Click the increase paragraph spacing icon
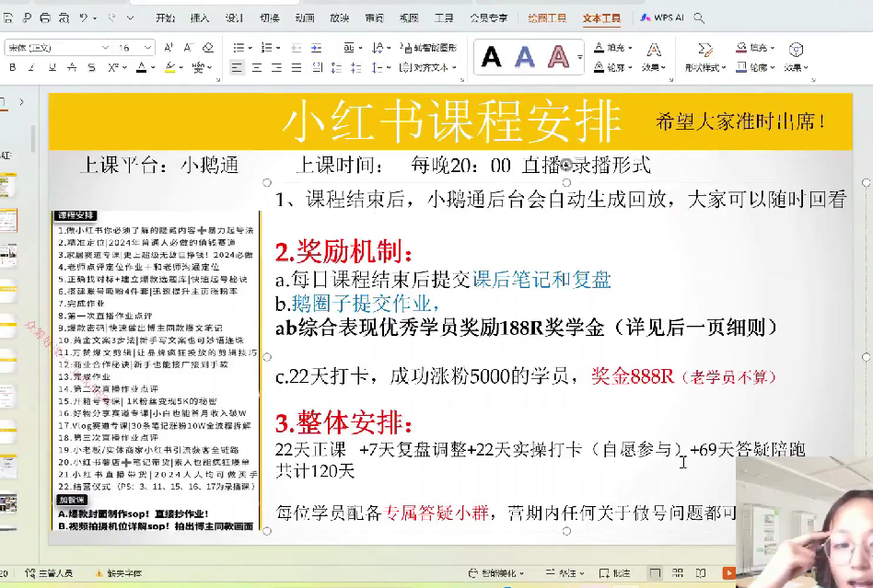873x588 pixels. (336, 68)
